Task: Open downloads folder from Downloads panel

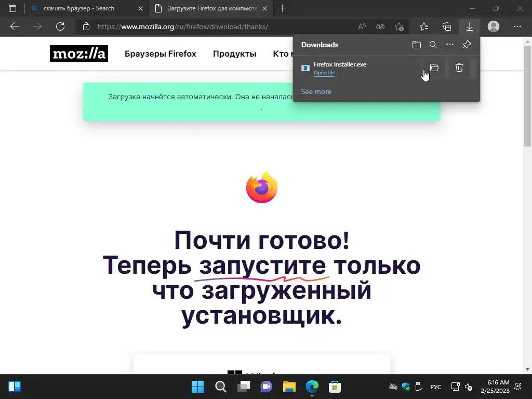Action: pyautogui.click(x=417, y=45)
